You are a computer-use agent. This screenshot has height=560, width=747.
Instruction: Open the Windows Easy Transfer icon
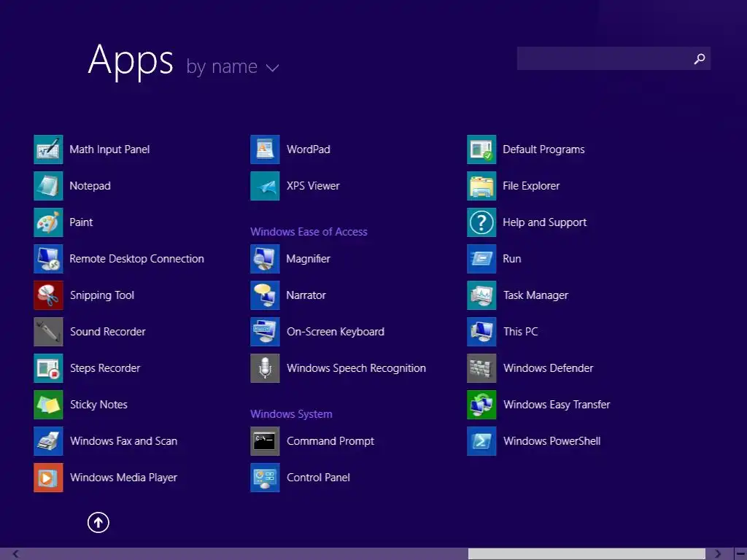point(481,405)
